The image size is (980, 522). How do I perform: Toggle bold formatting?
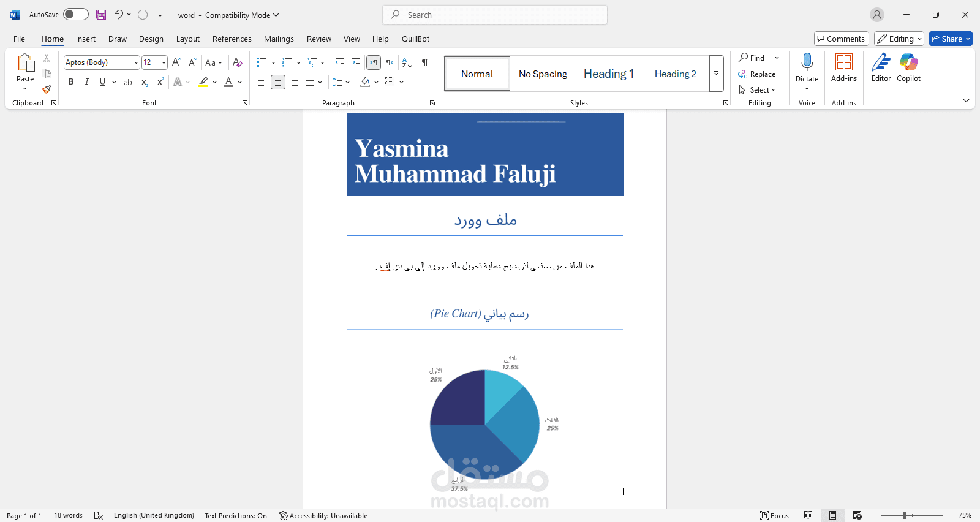tap(71, 82)
